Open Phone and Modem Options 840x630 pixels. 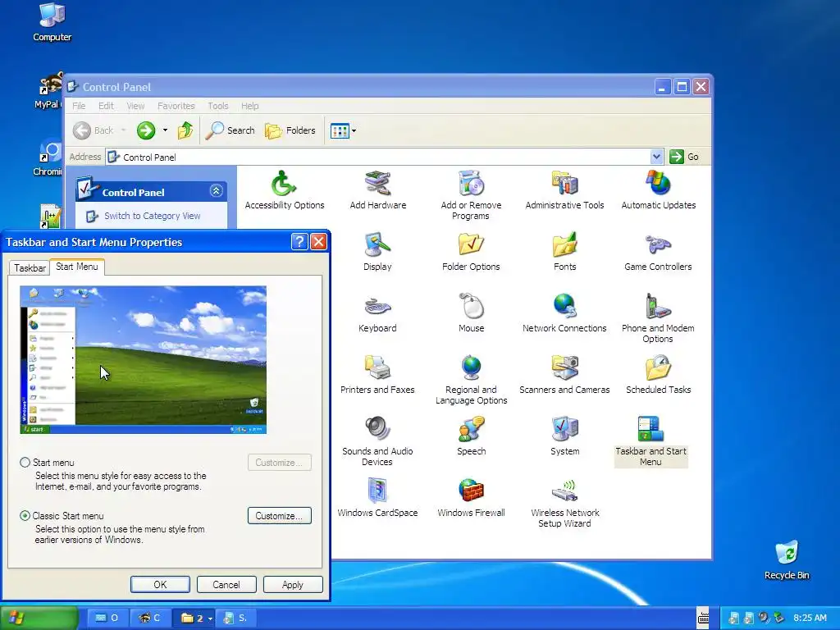[658, 318]
